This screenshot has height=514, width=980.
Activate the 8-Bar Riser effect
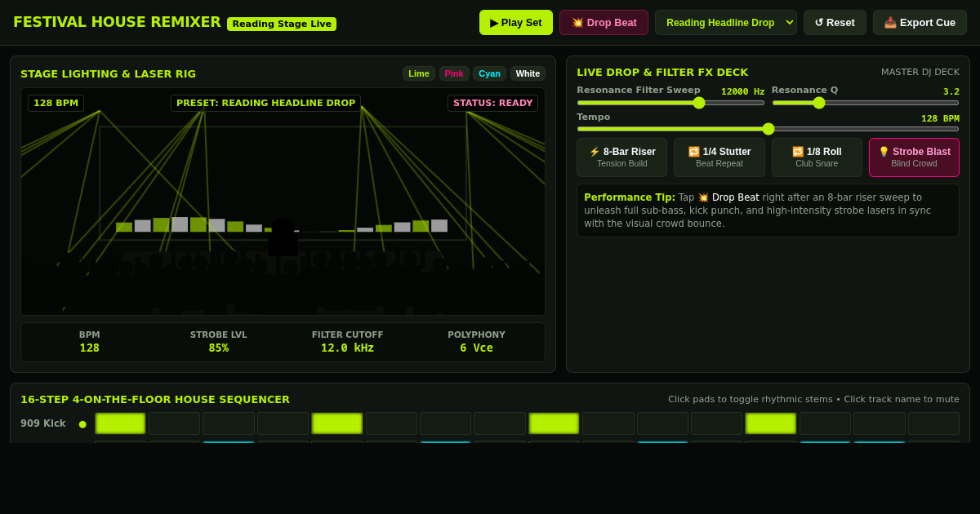point(622,157)
